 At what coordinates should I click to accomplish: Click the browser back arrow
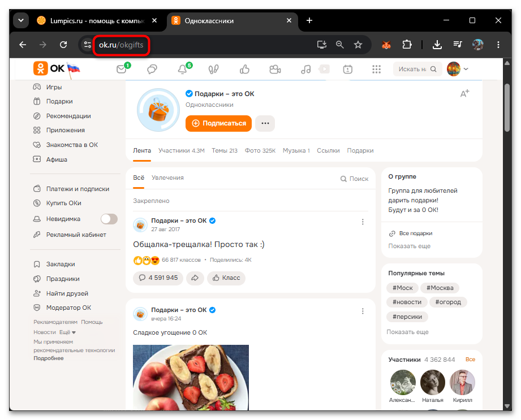(23, 45)
